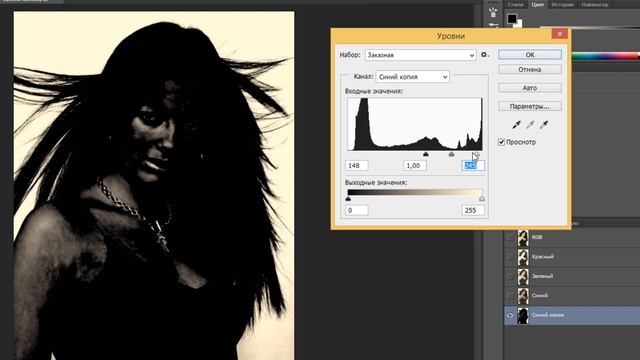
Task: Show the Зеленый channel visibility box
Action: pyautogui.click(x=510, y=276)
